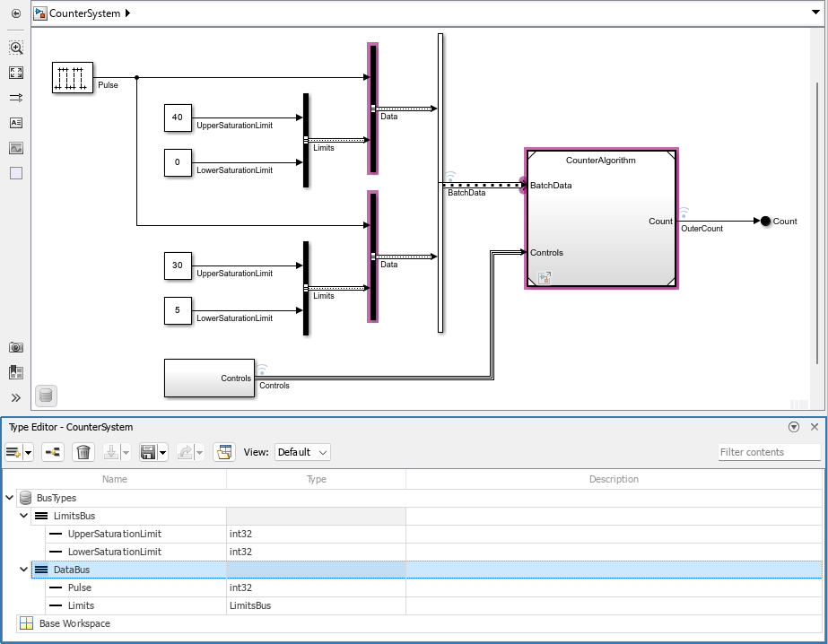This screenshot has height=644, width=828.
Task: Click the image annotation icon in the palette
Action: (14, 148)
